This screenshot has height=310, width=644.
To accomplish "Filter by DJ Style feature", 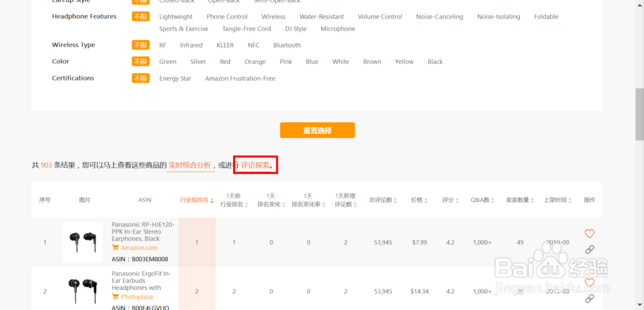I will click(296, 29).
